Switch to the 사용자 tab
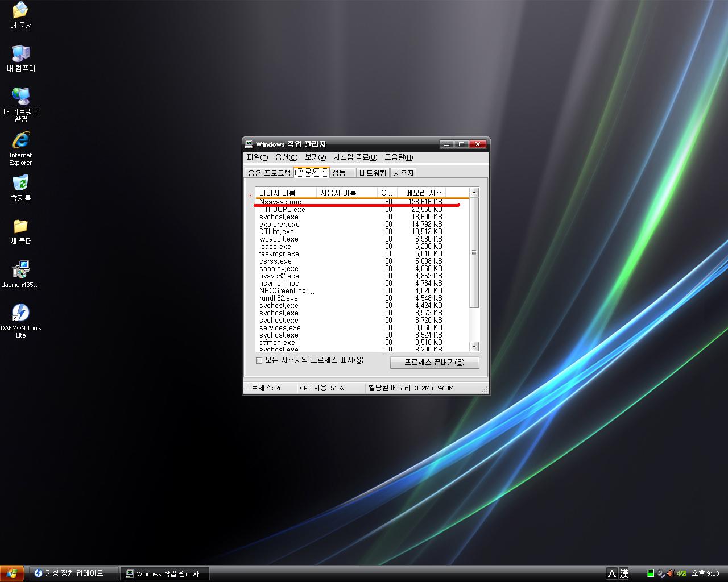Screen dimensions: 728x582 point(404,173)
